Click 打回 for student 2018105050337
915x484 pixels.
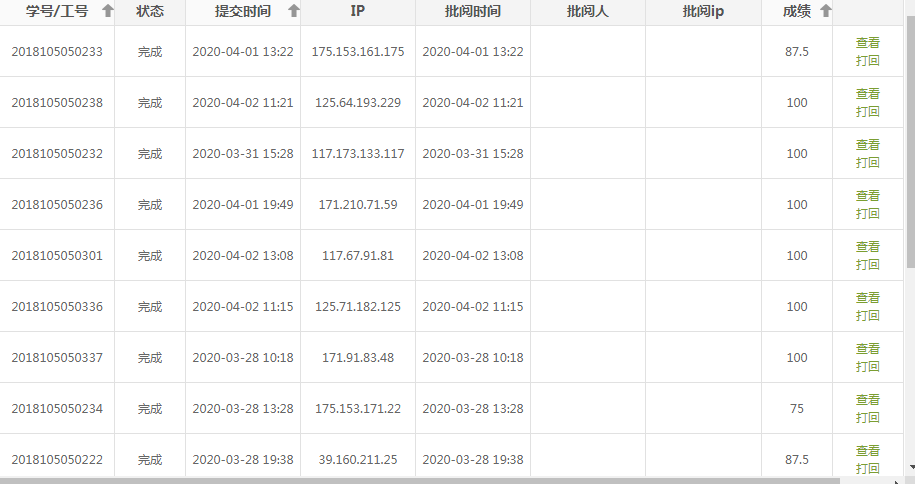click(867, 366)
